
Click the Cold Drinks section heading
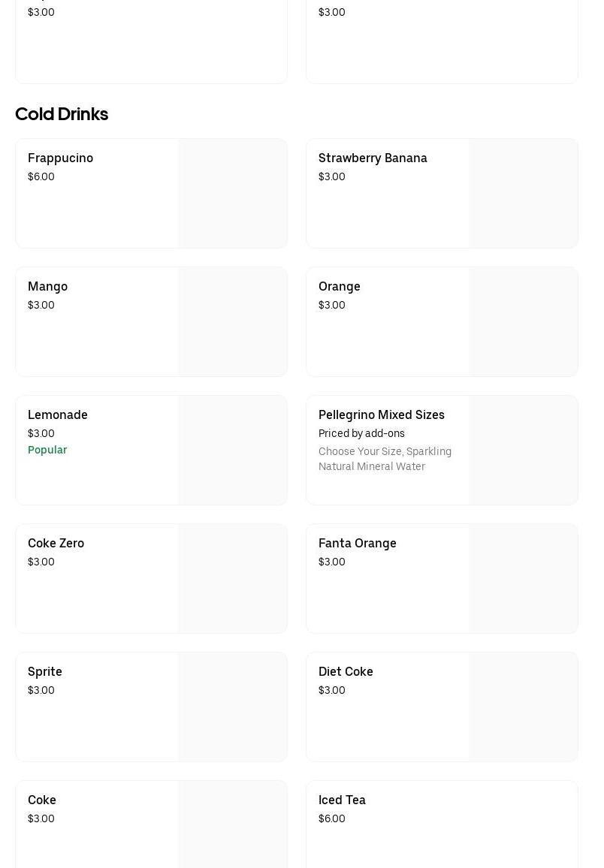[x=62, y=114]
